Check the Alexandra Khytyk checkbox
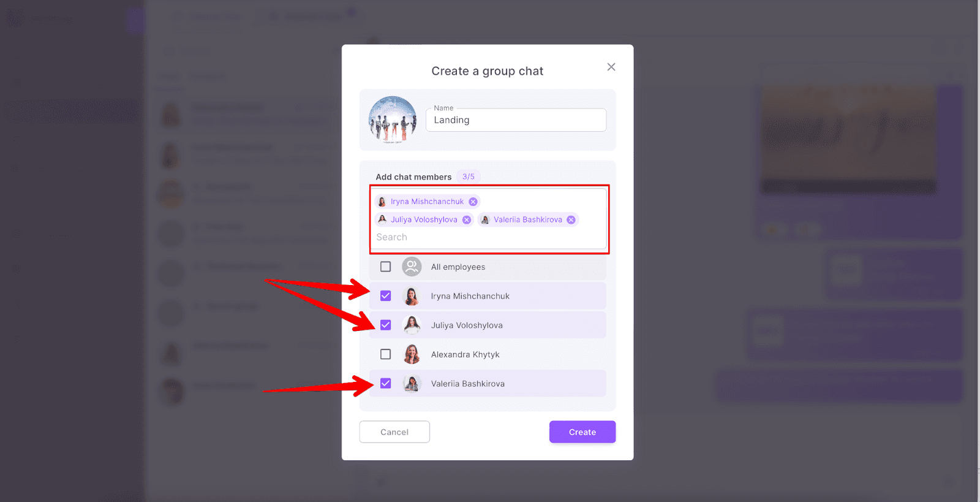The image size is (980, 502). click(385, 354)
